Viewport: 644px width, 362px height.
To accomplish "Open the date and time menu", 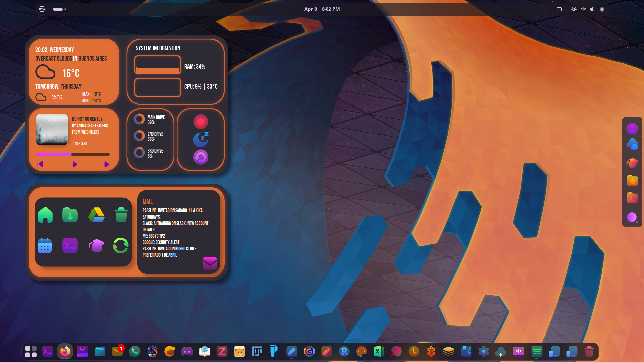I will click(322, 9).
